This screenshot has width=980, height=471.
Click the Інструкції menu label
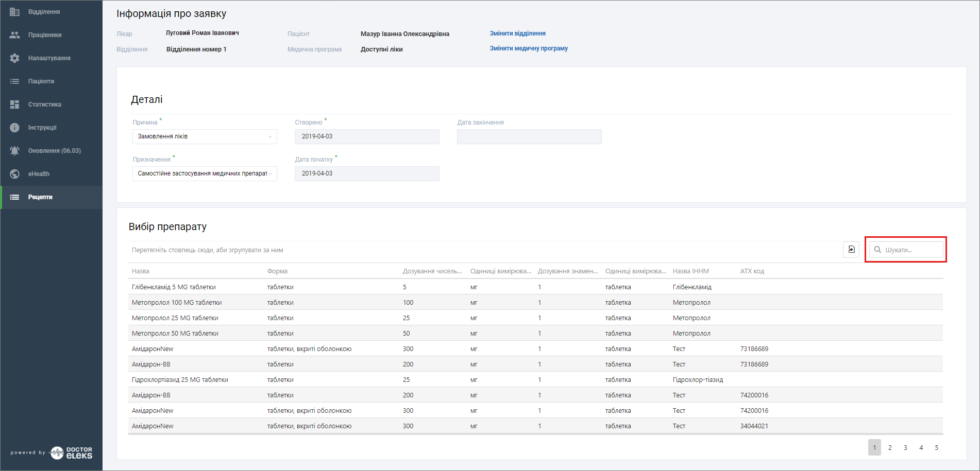tap(42, 128)
